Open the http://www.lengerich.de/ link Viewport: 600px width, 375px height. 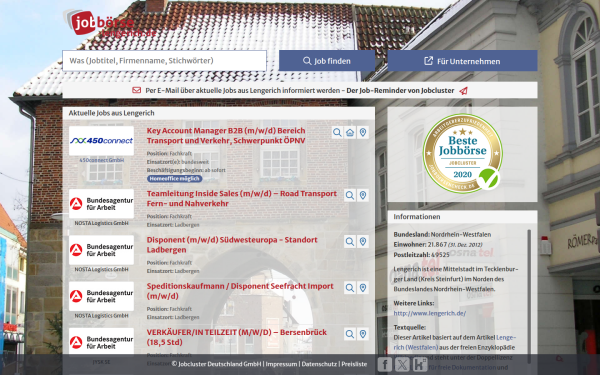(x=430, y=313)
